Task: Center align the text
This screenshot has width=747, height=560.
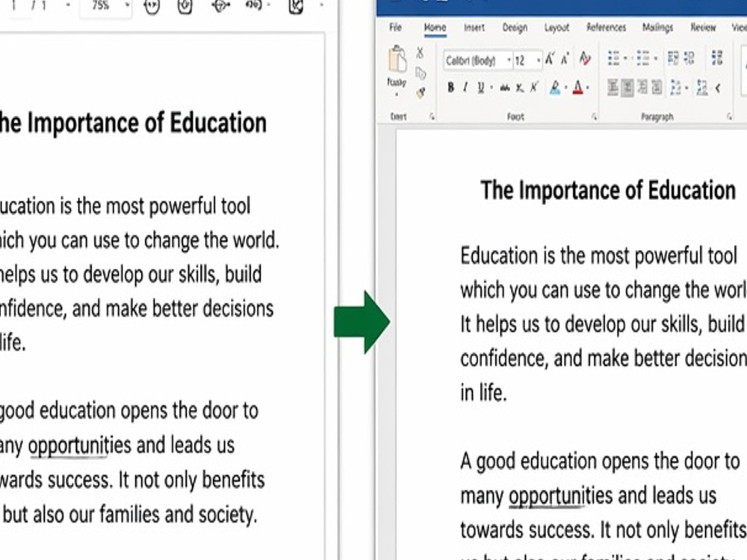Action: (x=627, y=87)
